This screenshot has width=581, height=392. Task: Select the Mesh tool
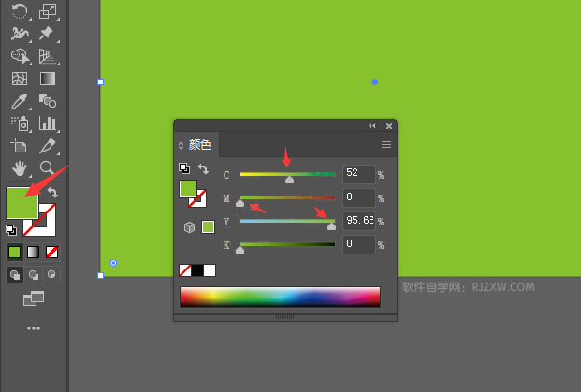click(20, 79)
